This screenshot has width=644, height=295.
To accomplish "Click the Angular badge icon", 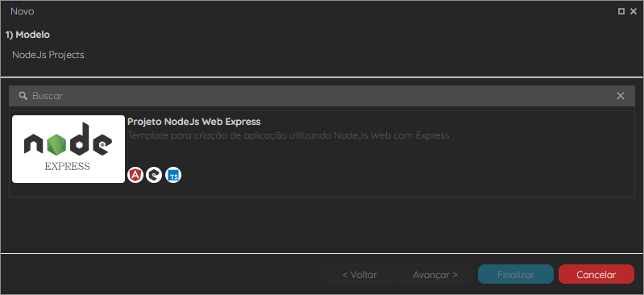I will point(135,175).
